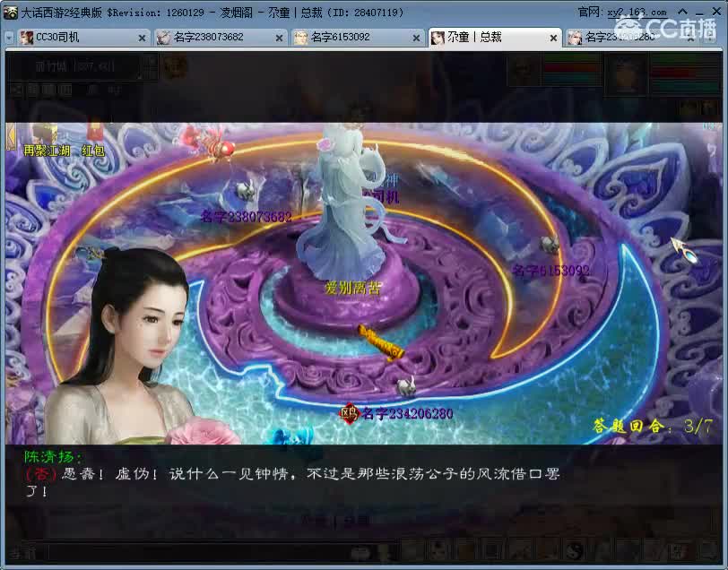The height and width of the screenshot is (570, 728).
Task: Switch to the CC30司机 tab
Action: point(83,37)
